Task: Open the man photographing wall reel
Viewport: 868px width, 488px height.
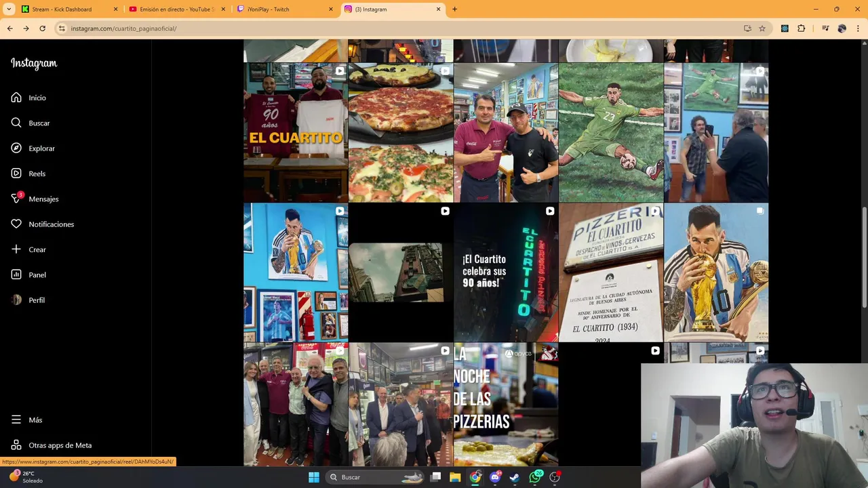Action: 716,133
